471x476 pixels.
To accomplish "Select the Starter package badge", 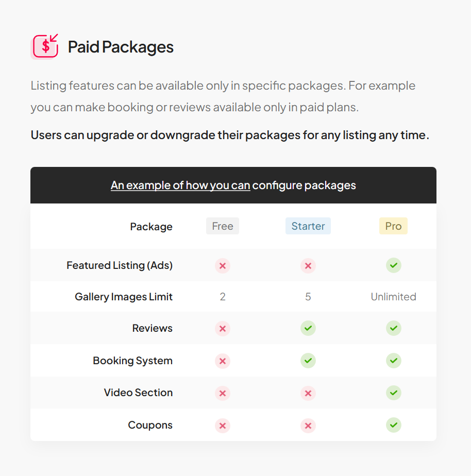I will (x=308, y=226).
